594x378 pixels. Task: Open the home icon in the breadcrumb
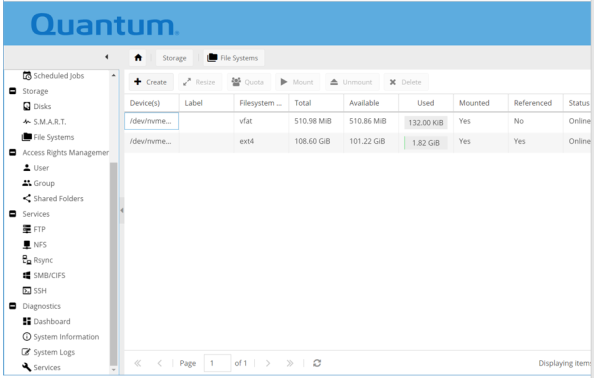tap(138, 58)
